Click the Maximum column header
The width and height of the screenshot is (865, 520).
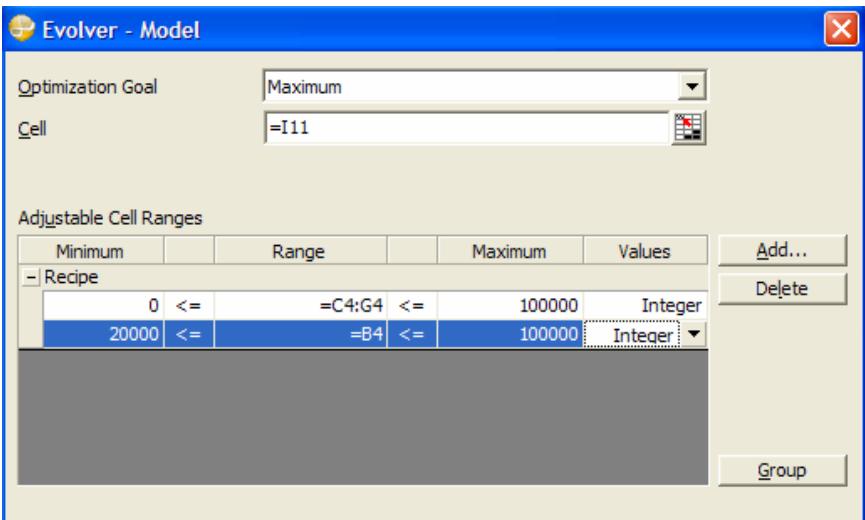[510, 251]
